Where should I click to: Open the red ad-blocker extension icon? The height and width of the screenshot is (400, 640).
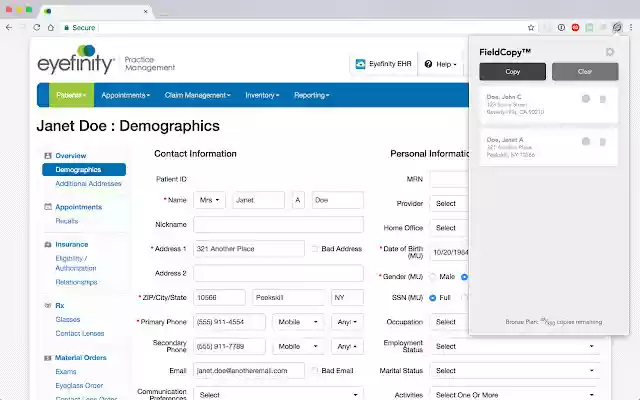coord(575,27)
